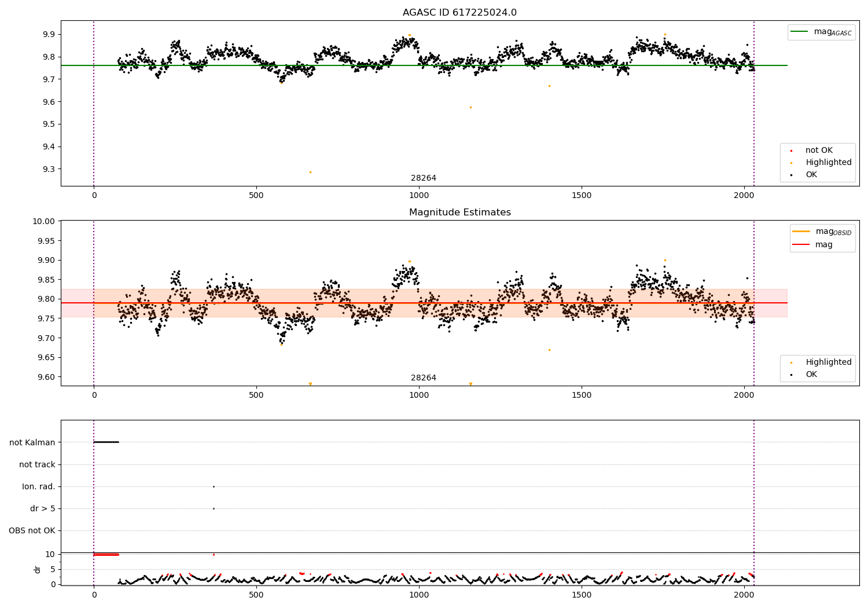Click the black dots segment on not Kalman row

(106, 442)
